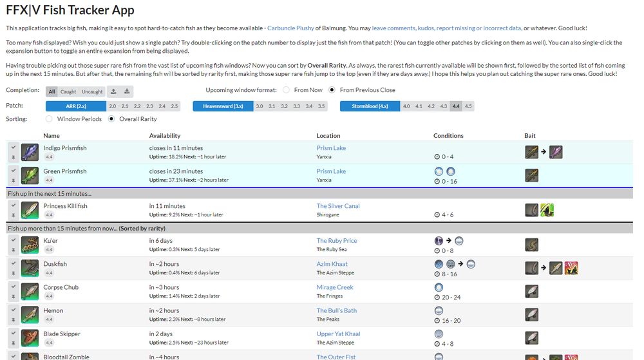Viewport: 644px width, 360px height.
Task: Click the Duskfish fish icon
Action: click(x=30, y=269)
